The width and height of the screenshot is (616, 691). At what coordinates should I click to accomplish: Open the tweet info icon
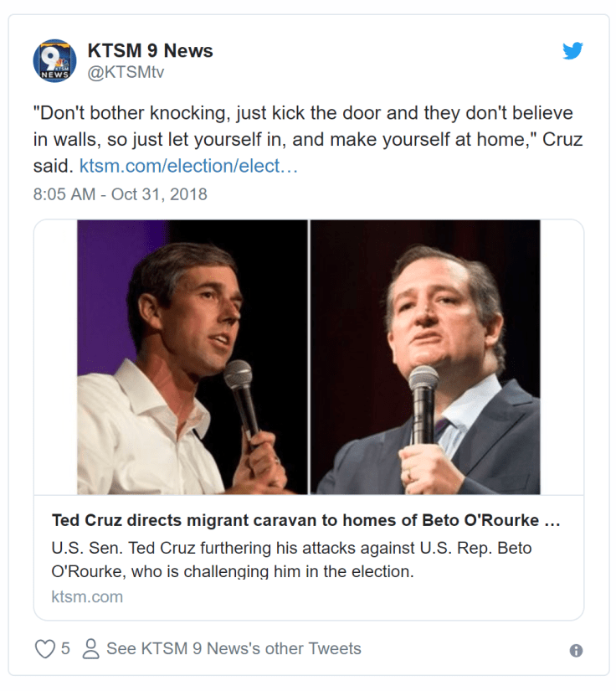point(576,651)
